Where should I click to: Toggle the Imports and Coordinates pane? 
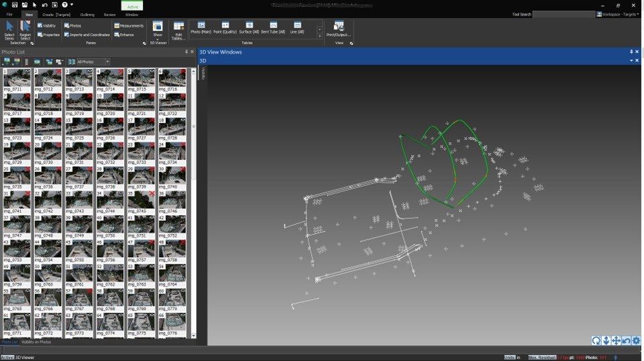pos(87,35)
